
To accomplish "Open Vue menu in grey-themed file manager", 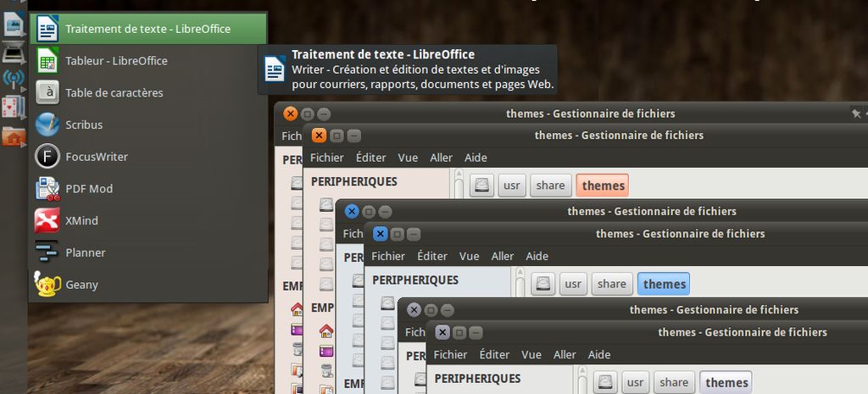I will click(x=531, y=355).
